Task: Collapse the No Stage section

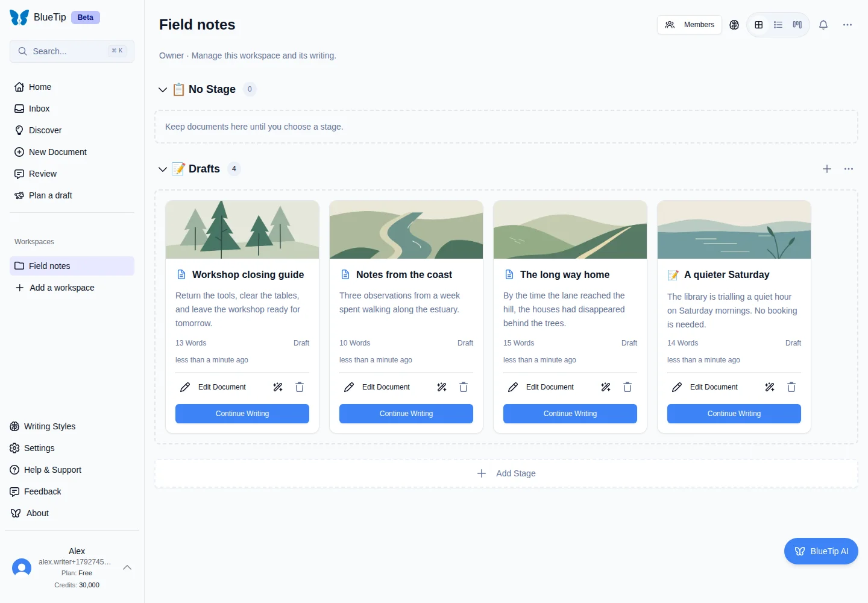Action: tap(163, 89)
